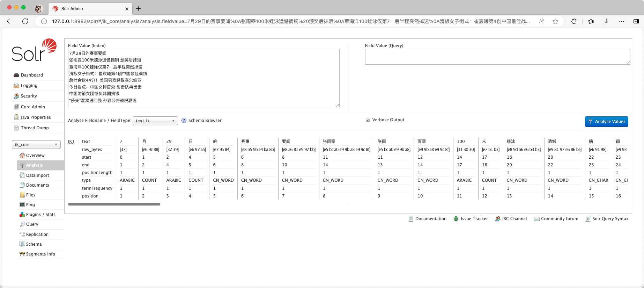The height and width of the screenshot is (288, 644).
Task: Open browser downloads icon
Action: (x=606, y=21)
